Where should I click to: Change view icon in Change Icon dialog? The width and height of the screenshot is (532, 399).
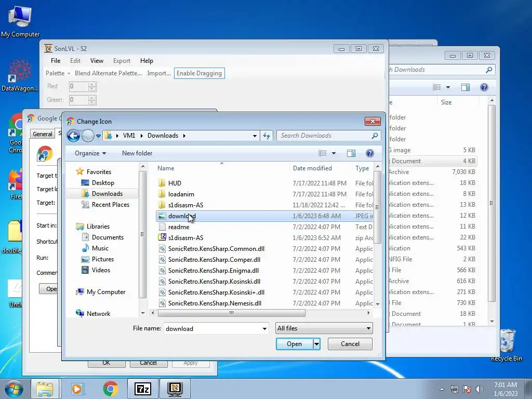point(322,153)
